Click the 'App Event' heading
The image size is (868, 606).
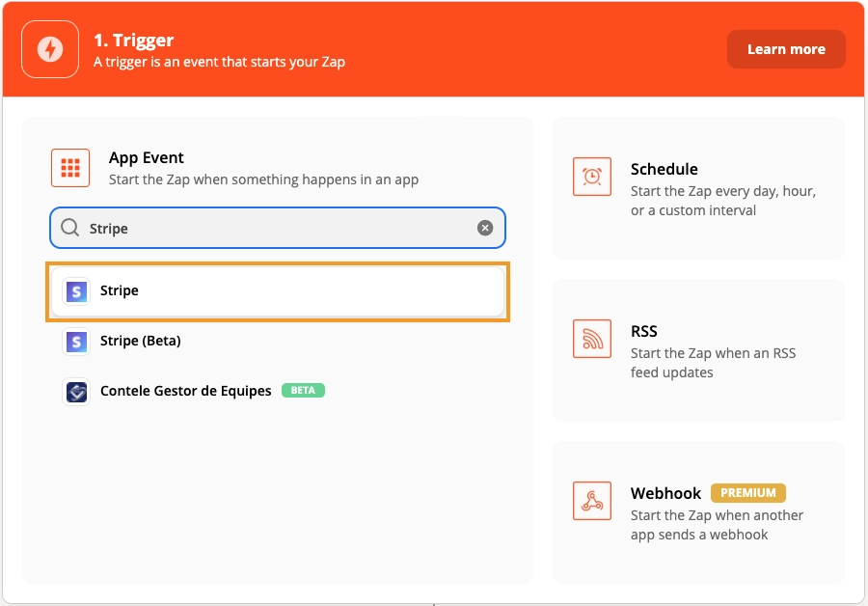147,158
